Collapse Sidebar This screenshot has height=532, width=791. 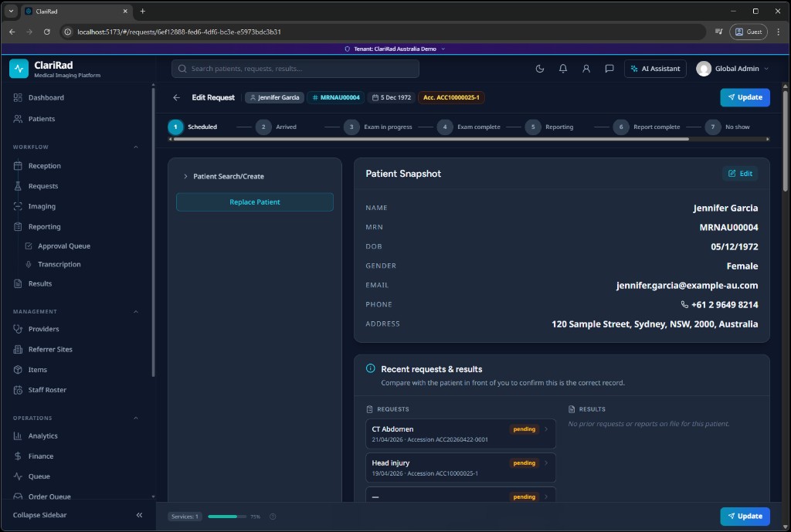[77, 515]
